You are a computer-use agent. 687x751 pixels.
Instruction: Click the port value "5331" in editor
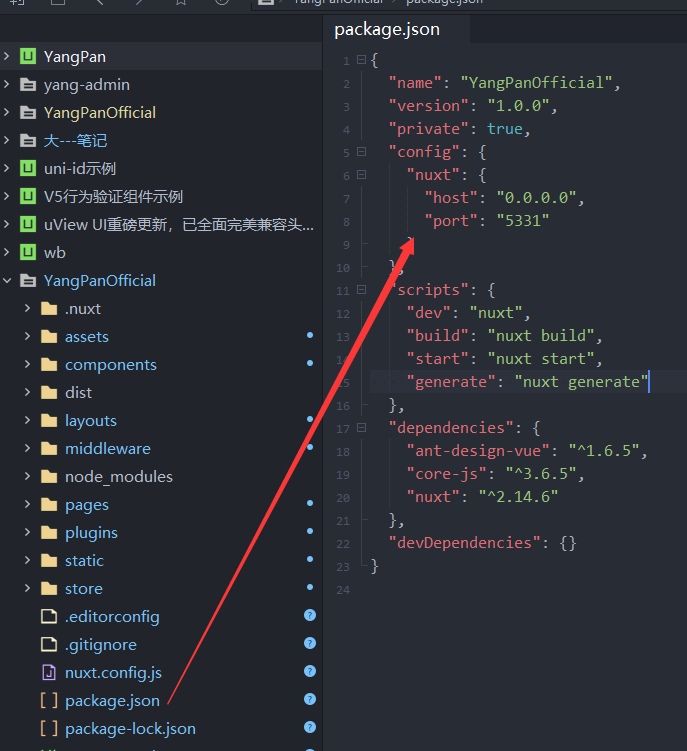coord(523,221)
